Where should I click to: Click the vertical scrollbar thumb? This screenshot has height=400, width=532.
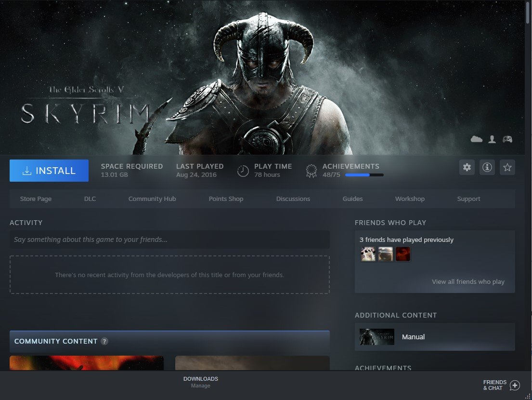(528, 12)
